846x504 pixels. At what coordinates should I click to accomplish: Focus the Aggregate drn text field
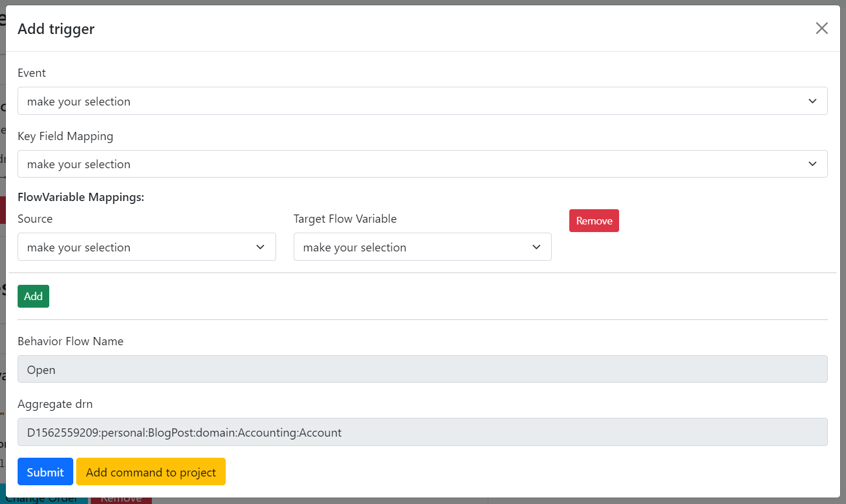[422, 432]
